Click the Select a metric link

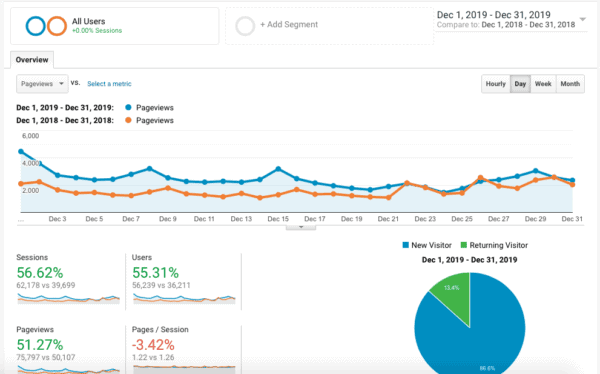[x=109, y=84]
